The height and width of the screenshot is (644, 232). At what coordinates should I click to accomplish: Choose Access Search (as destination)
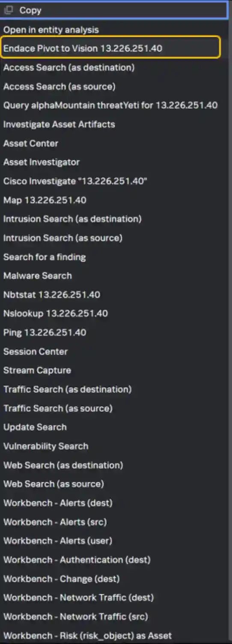point(69,67)
